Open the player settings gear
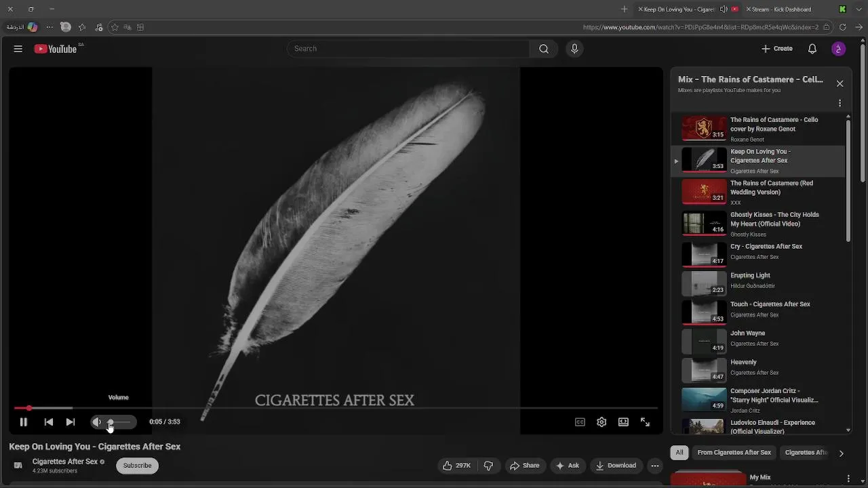 coord(601,422)
